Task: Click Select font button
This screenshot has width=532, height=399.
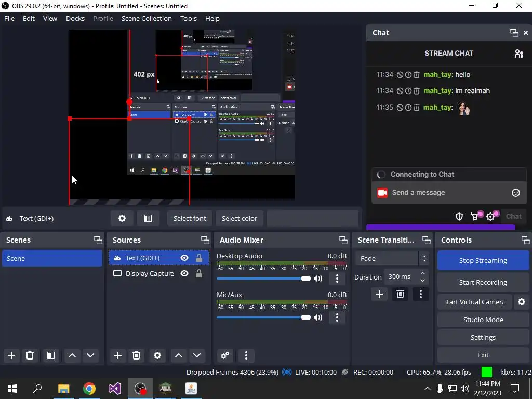Action: click(190, 218)
